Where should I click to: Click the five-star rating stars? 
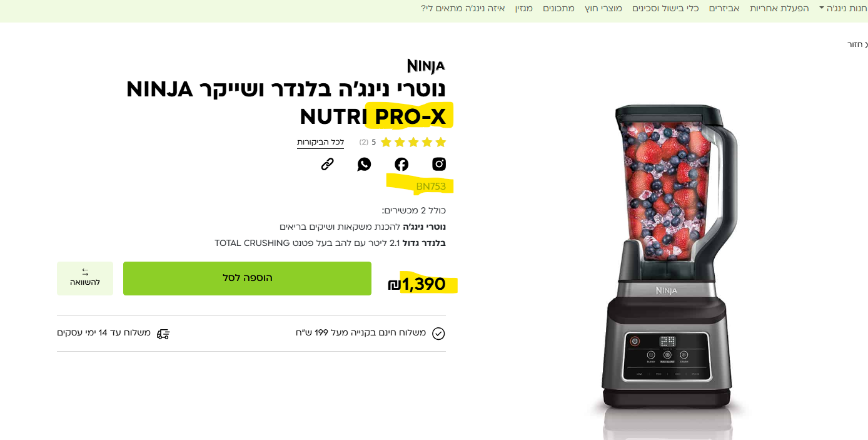[x=413, y=142]
